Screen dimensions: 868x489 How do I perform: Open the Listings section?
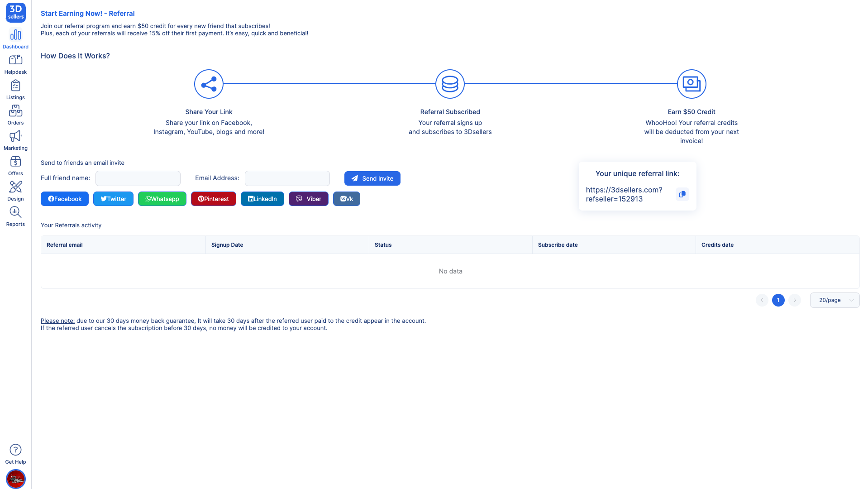[15, 89]
